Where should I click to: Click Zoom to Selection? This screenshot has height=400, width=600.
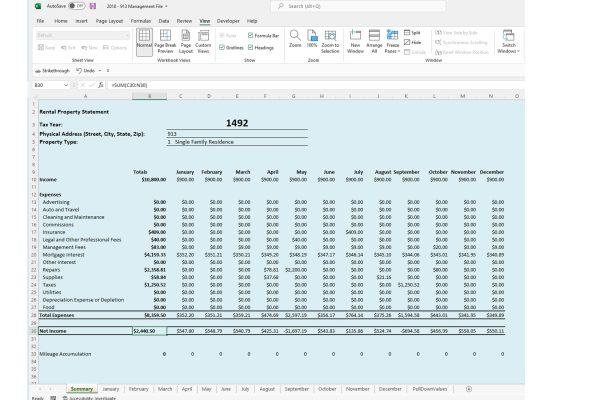pos(330,41)
